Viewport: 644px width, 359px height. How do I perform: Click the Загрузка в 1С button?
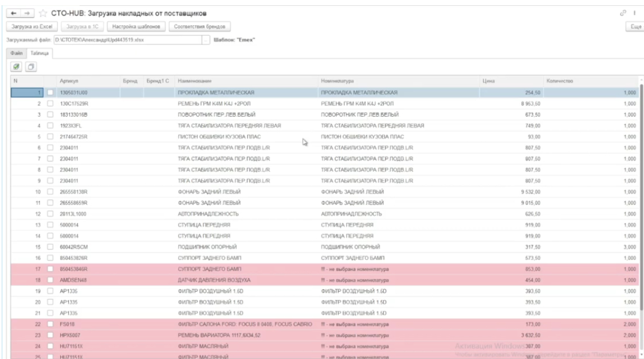[82, 26]
